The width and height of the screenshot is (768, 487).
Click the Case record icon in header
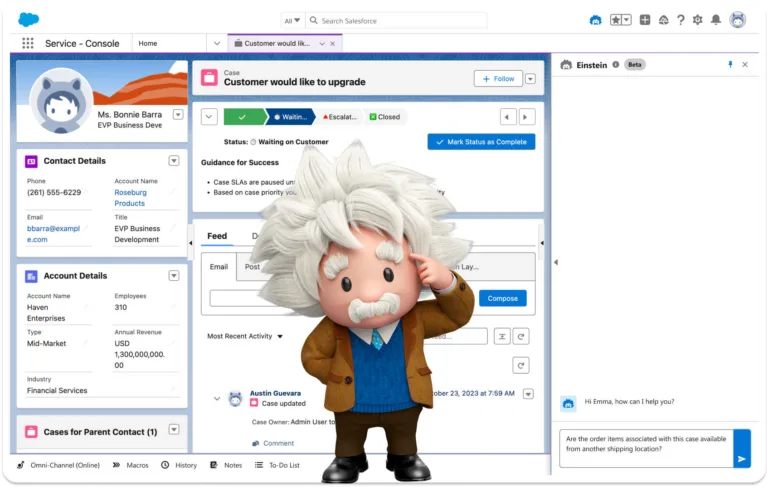click(x=209, y=77)
